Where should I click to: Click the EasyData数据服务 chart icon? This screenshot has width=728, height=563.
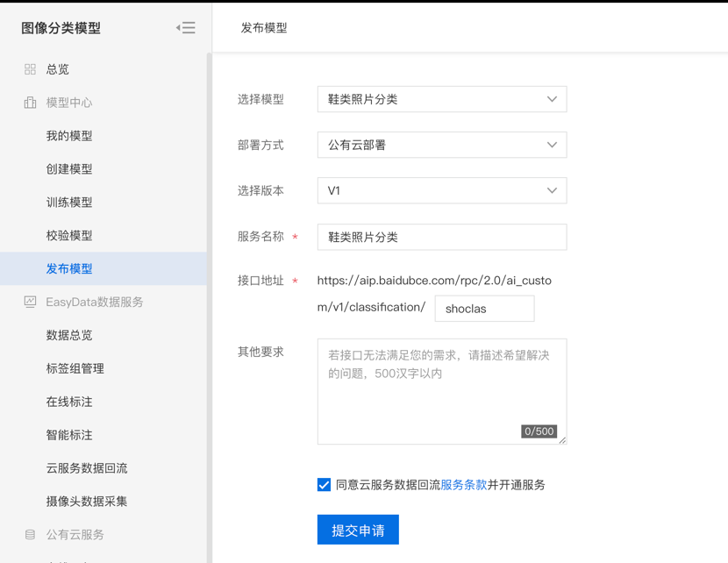[30, 302]
